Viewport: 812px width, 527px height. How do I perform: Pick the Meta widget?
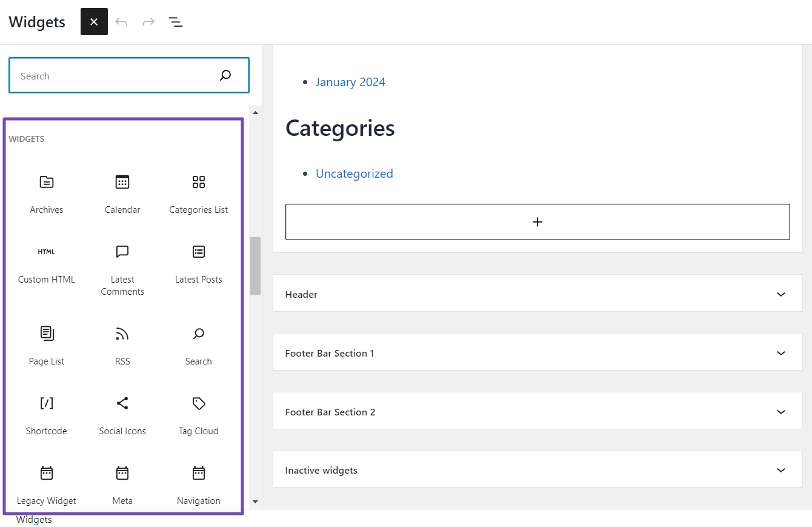(x=122, y=485)
